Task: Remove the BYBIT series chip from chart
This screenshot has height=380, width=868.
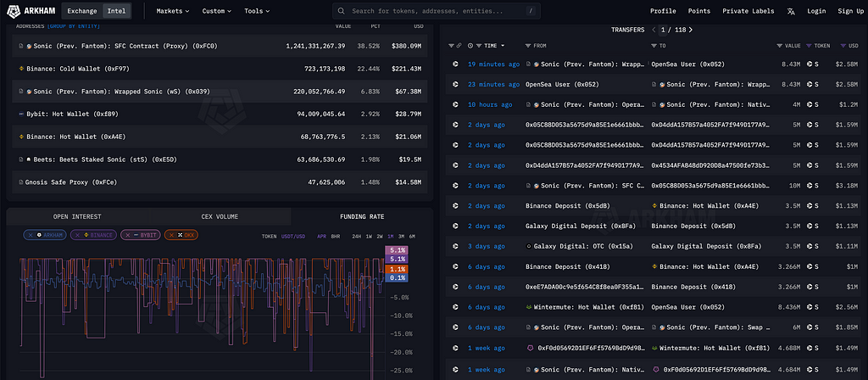Action: 128,235
